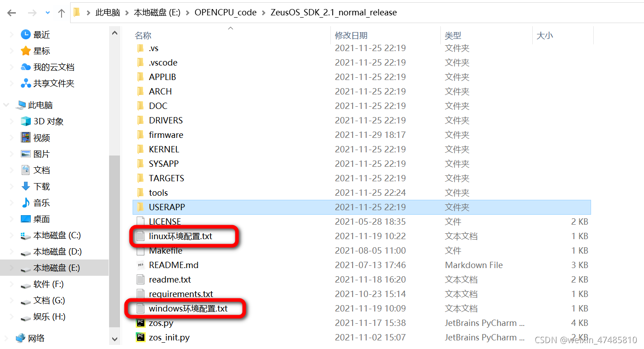Open 我的云文档 in navigation pane
This screenshot has height=349, width=644.
(x=54, y=67)
